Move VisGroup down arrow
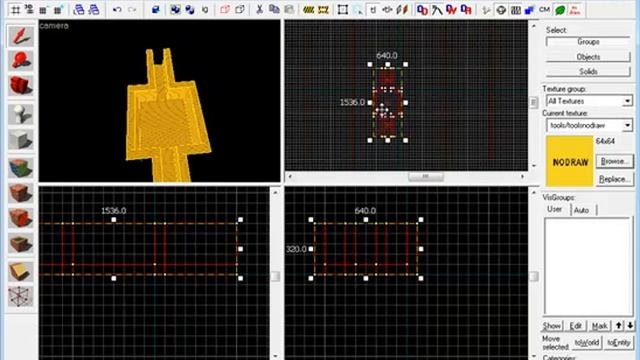The image size is (640, 360). [x=630, y=326]
